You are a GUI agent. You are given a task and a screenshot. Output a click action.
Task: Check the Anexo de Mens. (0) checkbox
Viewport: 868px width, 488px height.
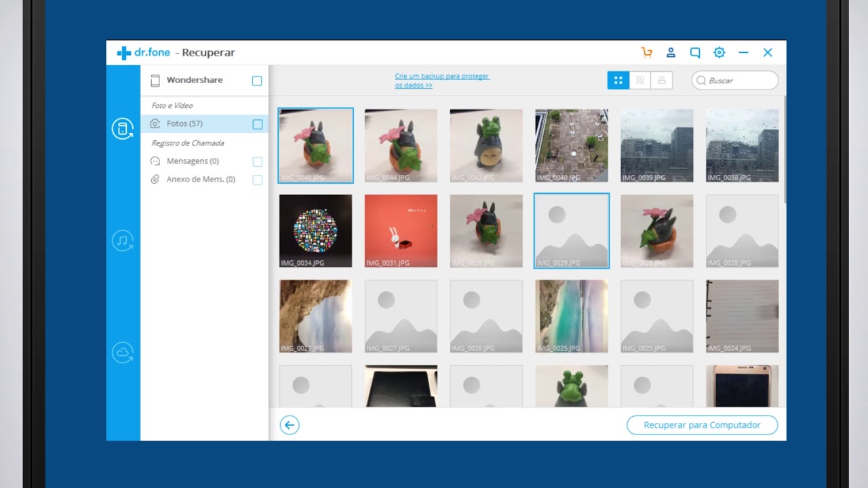click(x=258, y=180)
